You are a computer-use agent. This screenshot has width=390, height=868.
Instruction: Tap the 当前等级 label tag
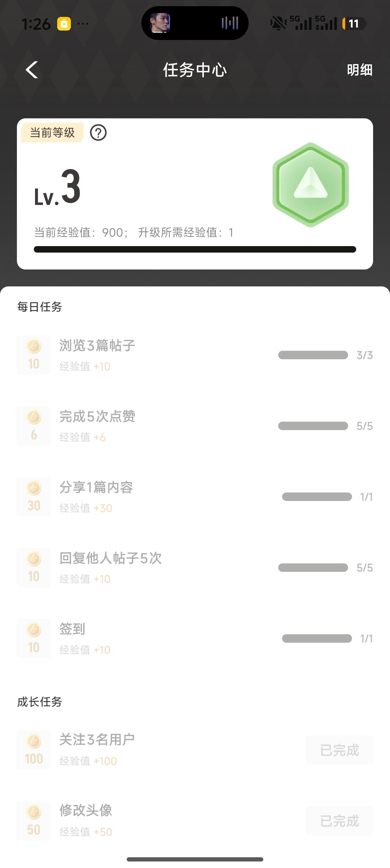coord(52,133)
